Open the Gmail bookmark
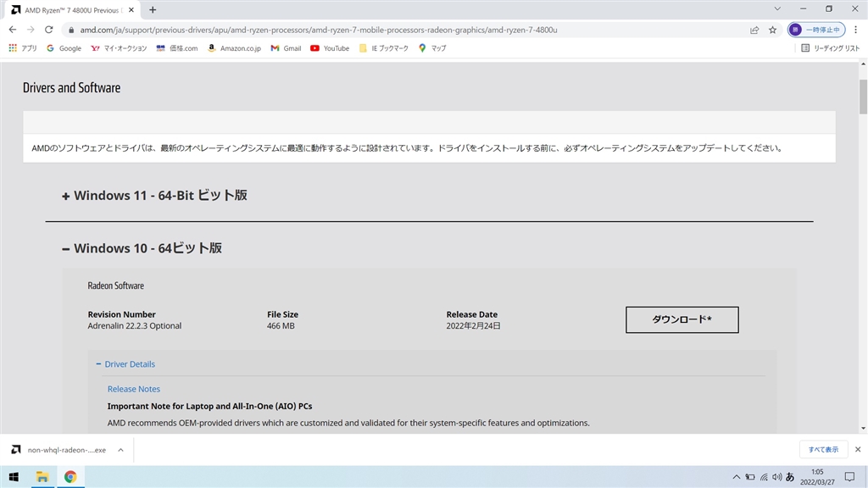Viewport: 868px width, 488px height. 286,48
